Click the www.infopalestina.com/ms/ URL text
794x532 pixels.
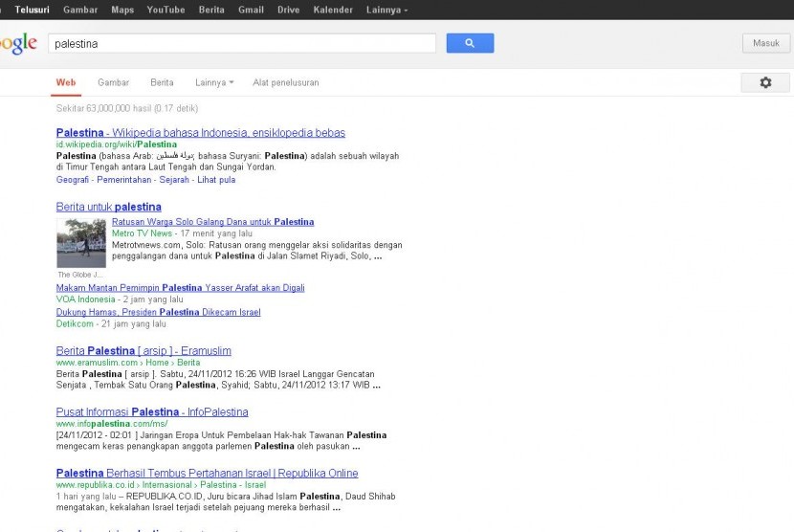click(112, 424)
